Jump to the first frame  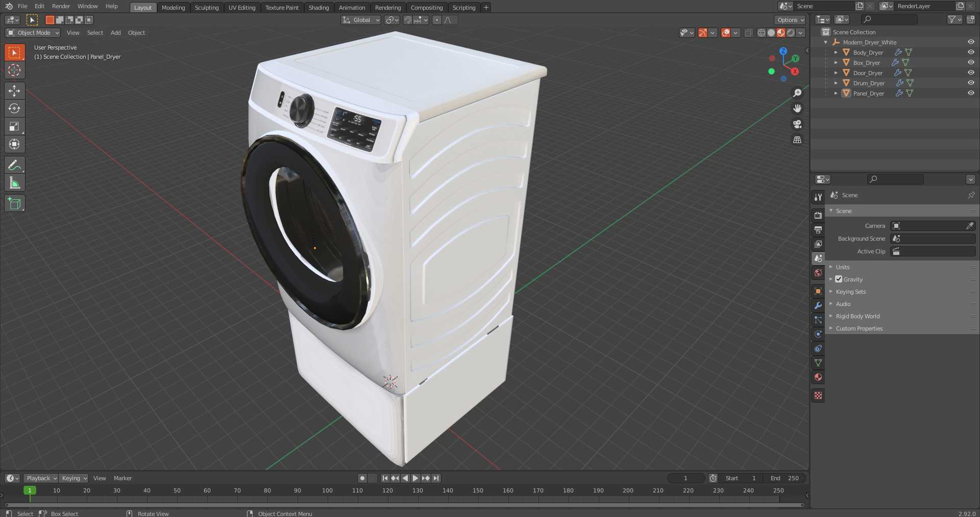tap(385, 478)
